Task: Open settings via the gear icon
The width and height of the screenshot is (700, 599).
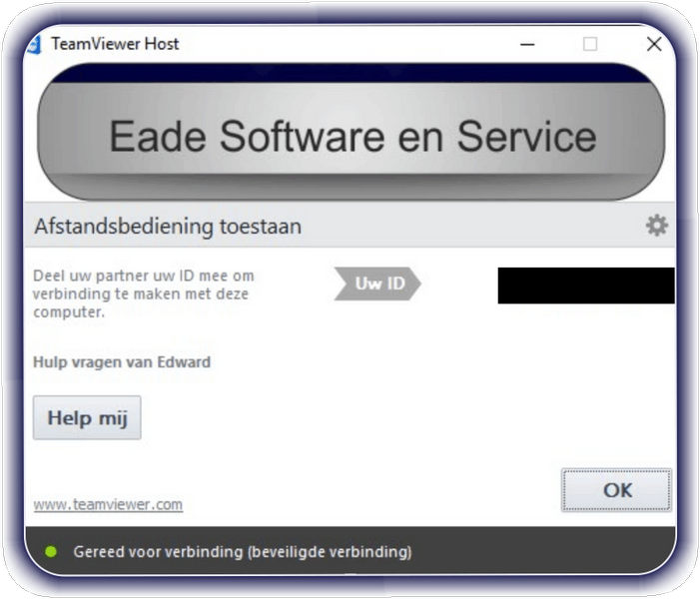Action: (657, 226)
